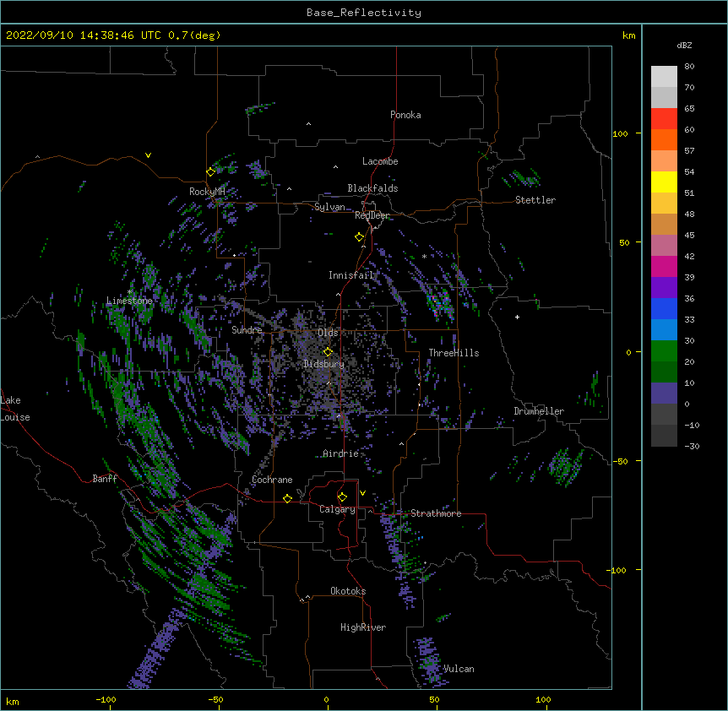Click the Calgary city label
Viewport: 728px width, 711px height.
coord(337,509)
